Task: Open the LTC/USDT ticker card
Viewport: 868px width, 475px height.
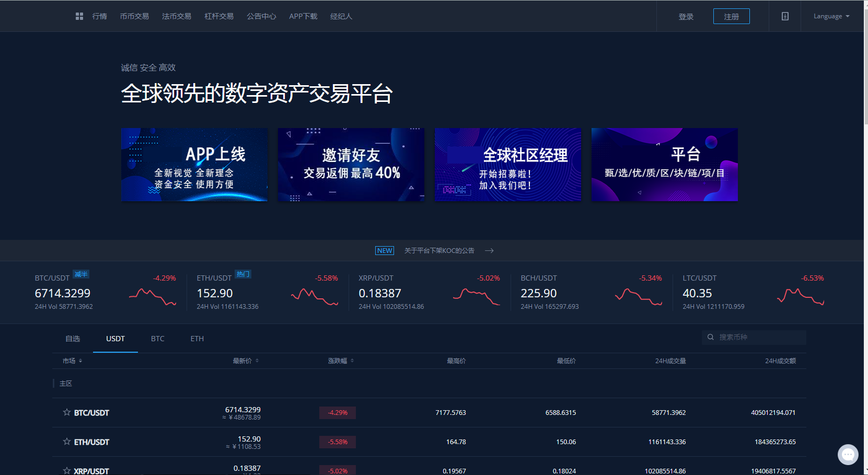Action: coord(753,292)
